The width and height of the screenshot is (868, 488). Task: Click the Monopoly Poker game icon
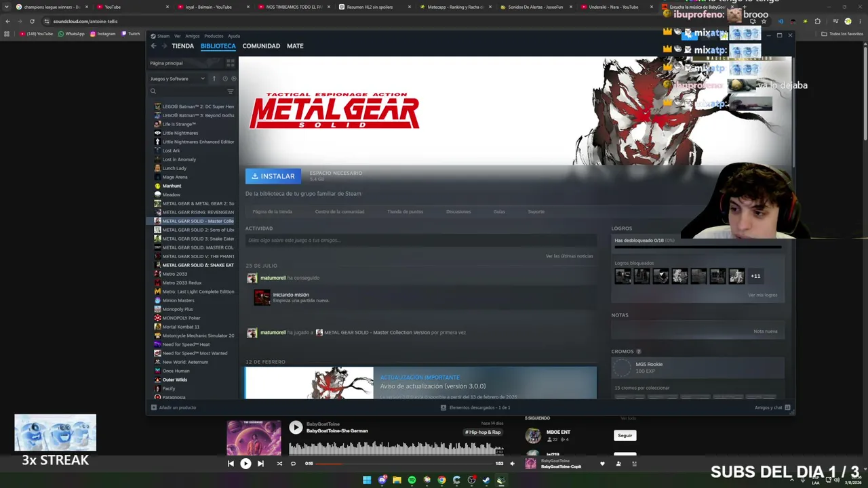click(x=157, y=318)
